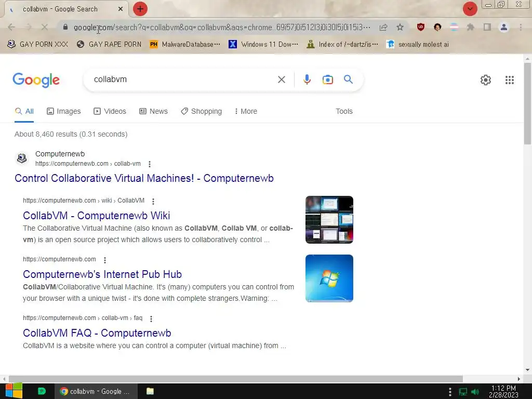Image resolution: width=532 pixels, height=399 pixels.
Task: Open File Explorer from the taskbar
Action: tap(150, 391)
